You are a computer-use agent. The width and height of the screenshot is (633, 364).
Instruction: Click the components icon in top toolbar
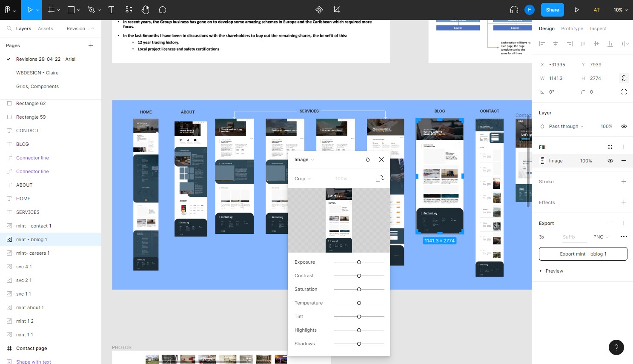click(x=319, y=10)
